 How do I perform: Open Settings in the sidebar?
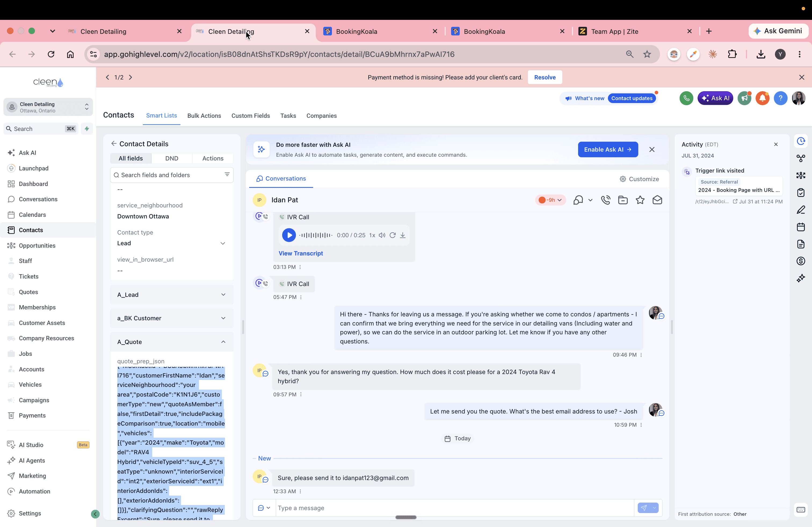coord(30,513)
